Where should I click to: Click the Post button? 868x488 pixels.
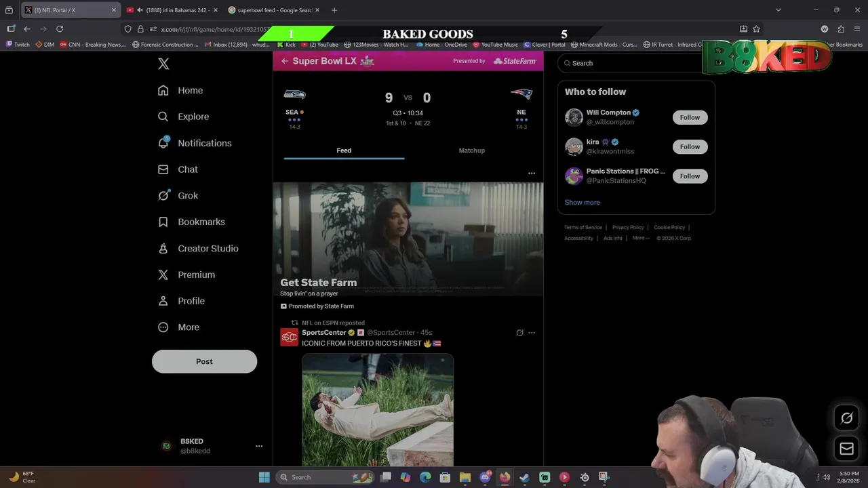coord(204,361)
